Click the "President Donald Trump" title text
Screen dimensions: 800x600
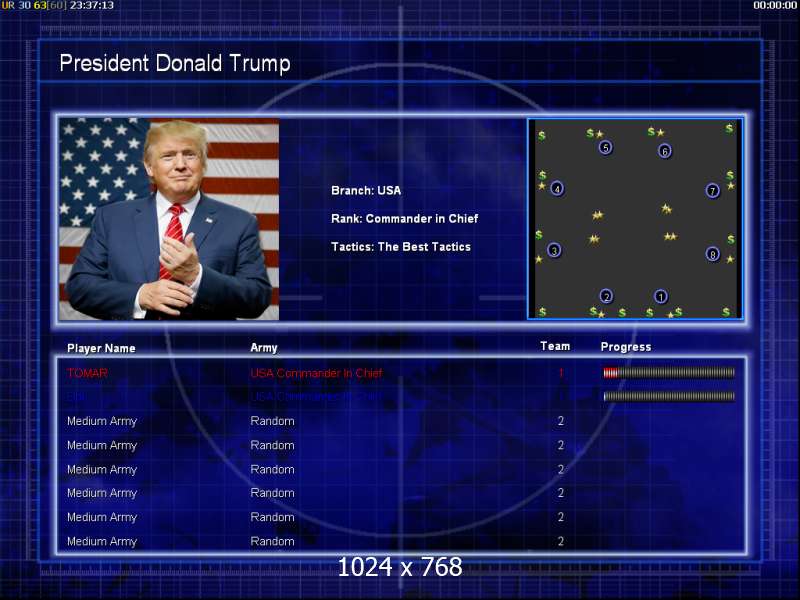point(174,63)
